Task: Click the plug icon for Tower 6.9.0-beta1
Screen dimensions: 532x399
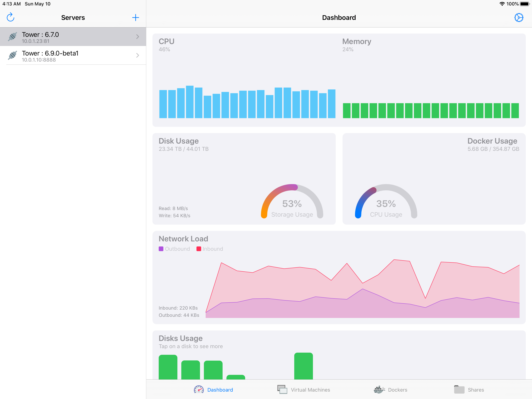Action: (12, 55)
